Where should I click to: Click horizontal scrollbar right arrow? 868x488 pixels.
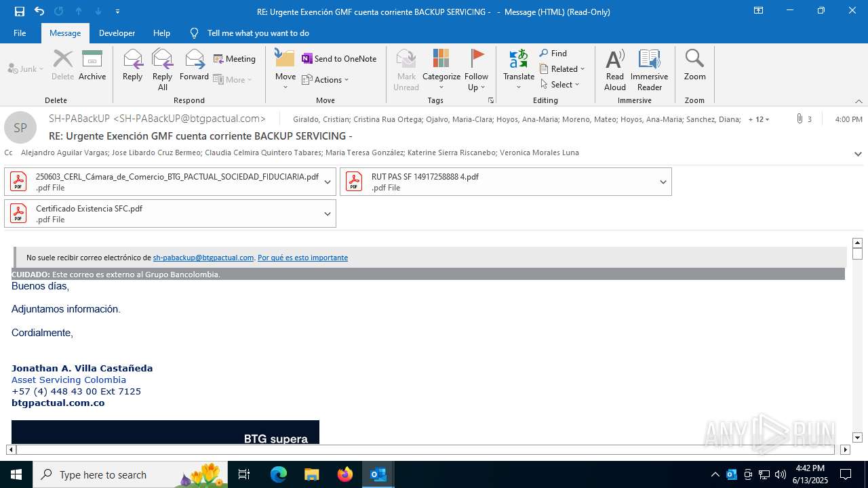[845, 449]
